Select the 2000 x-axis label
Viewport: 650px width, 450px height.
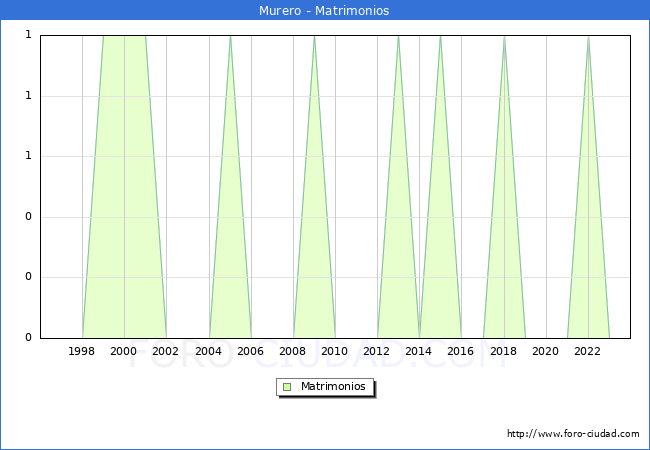coord(124,351)
